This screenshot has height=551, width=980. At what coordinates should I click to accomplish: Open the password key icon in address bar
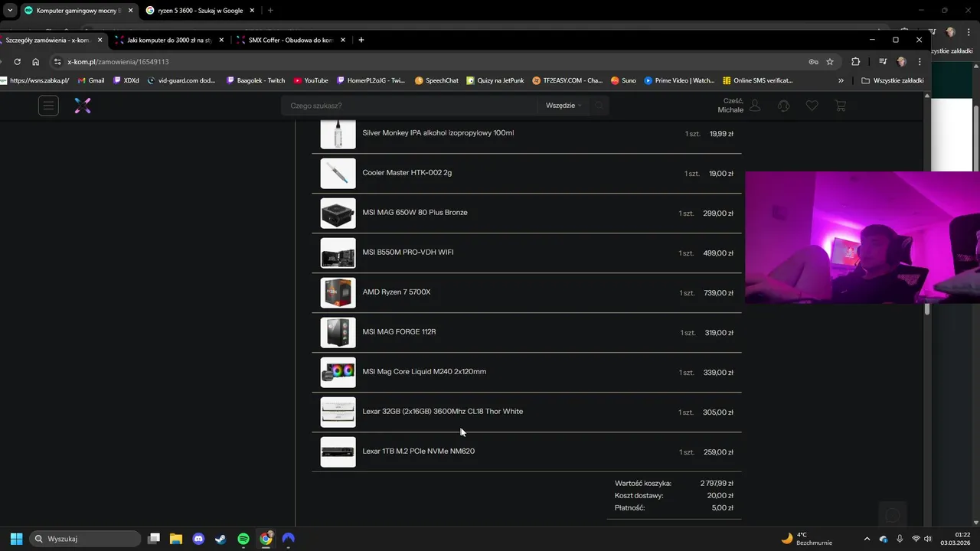(x=813, y=62)
